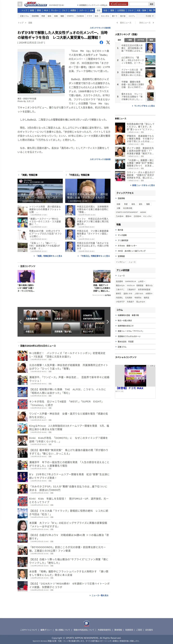Image resolution: width=173 pixels, height=644 pixels.
Task: Open the サッカー navigation tab
Action: (x=55, y=11)
